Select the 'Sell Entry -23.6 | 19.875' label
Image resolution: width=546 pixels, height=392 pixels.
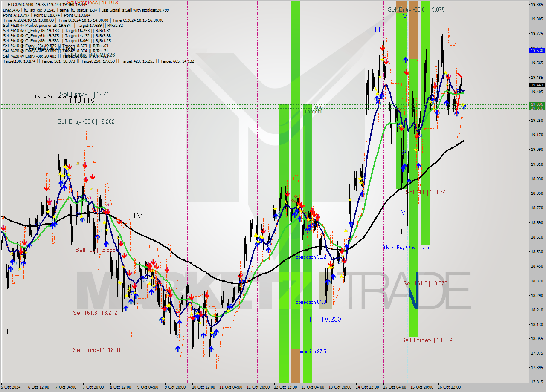pos(416,9)
